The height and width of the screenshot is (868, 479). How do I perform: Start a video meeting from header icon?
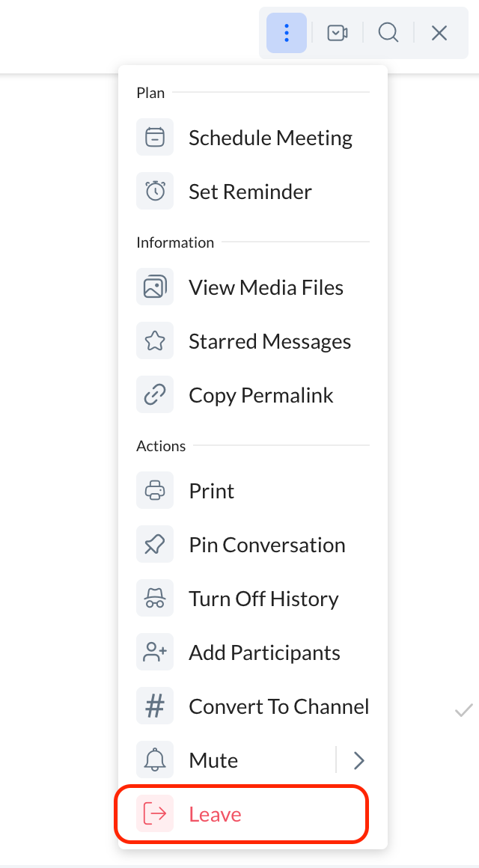[338, 33]
